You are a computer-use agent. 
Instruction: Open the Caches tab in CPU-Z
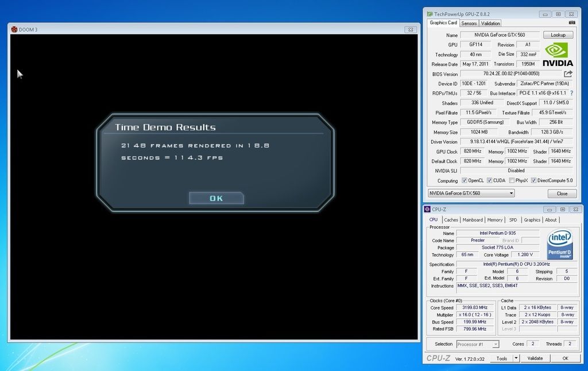[451, 220]
